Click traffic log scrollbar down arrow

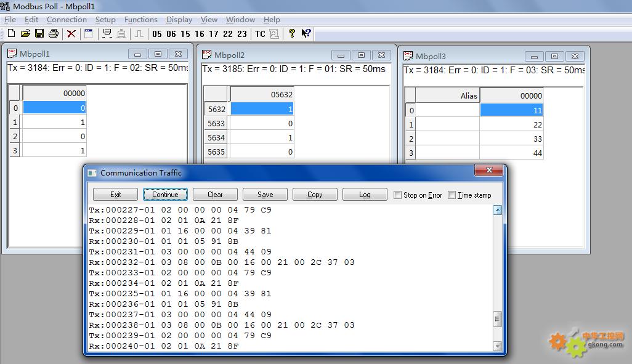tap(497, 346)
